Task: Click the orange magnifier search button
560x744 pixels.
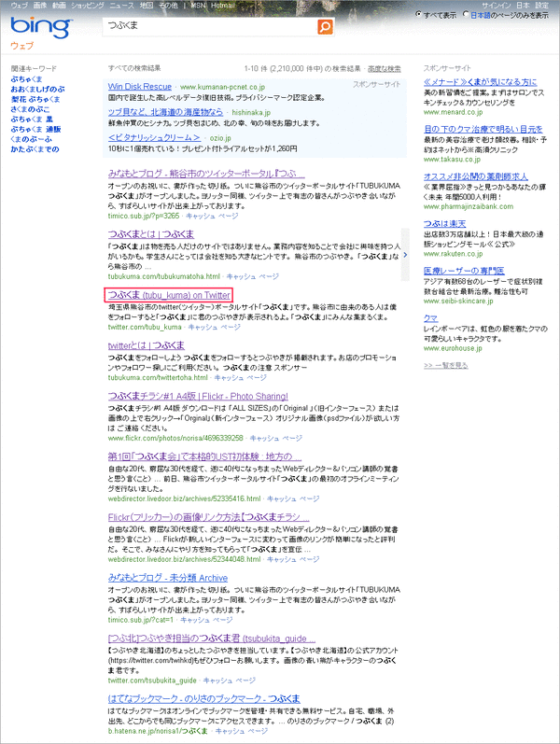Action: (x=325, y=27)
